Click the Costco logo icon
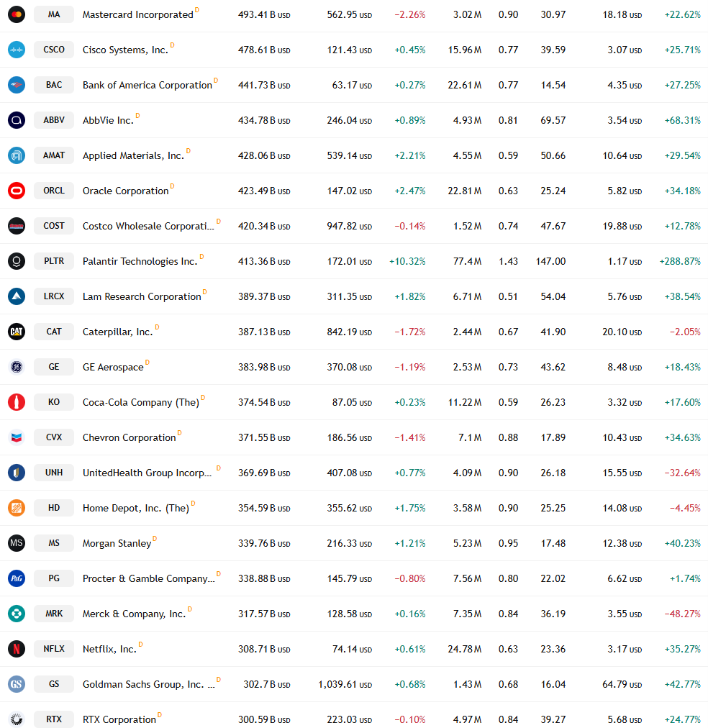The width and height of the screenshot is (708, 728). (17, 226)
